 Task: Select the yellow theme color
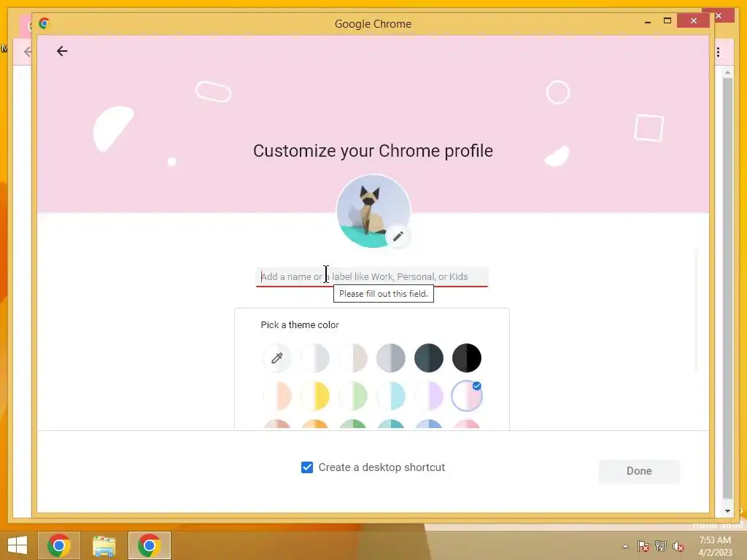click(315, 396)
